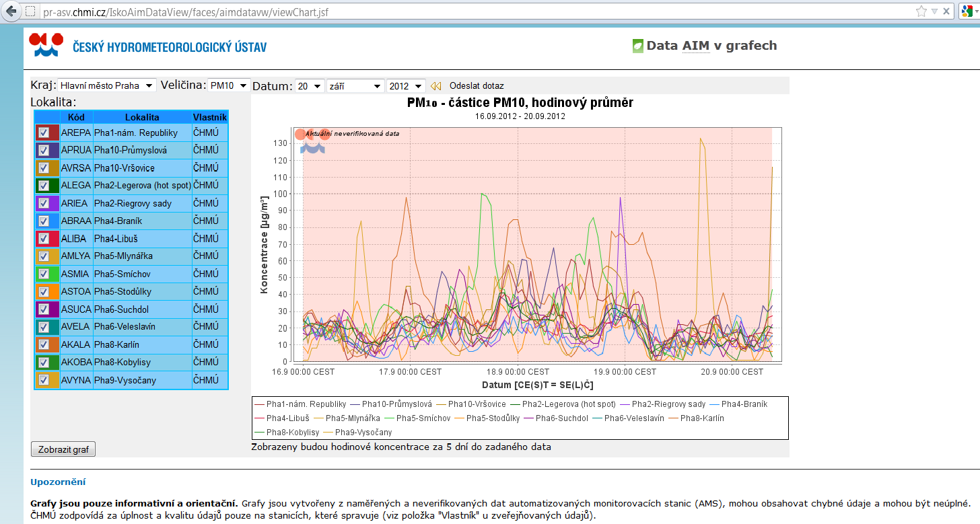Toggle the ALEGA Pha2-Legerova checkbox
The image size is (980, 524).
[44, 186]
